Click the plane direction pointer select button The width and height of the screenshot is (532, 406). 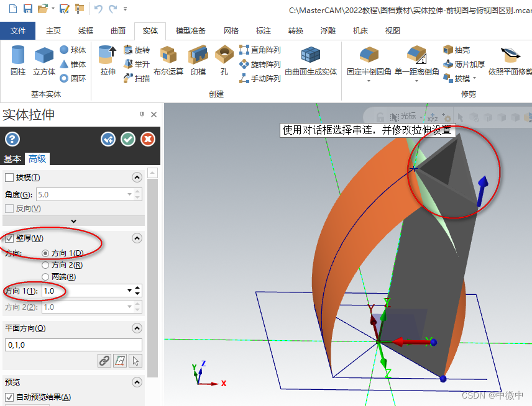pyautogui.click(x=135, y=361)
